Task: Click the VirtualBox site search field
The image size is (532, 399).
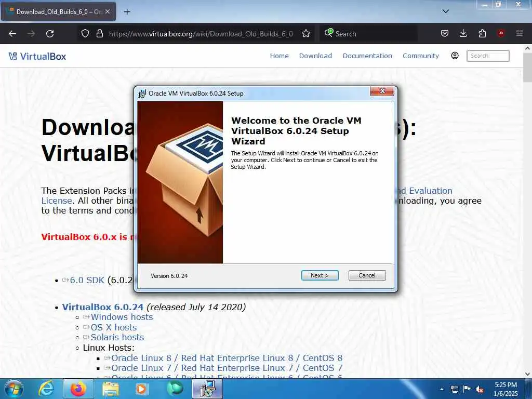Action: pyautogui.click(x=488, y=56)
